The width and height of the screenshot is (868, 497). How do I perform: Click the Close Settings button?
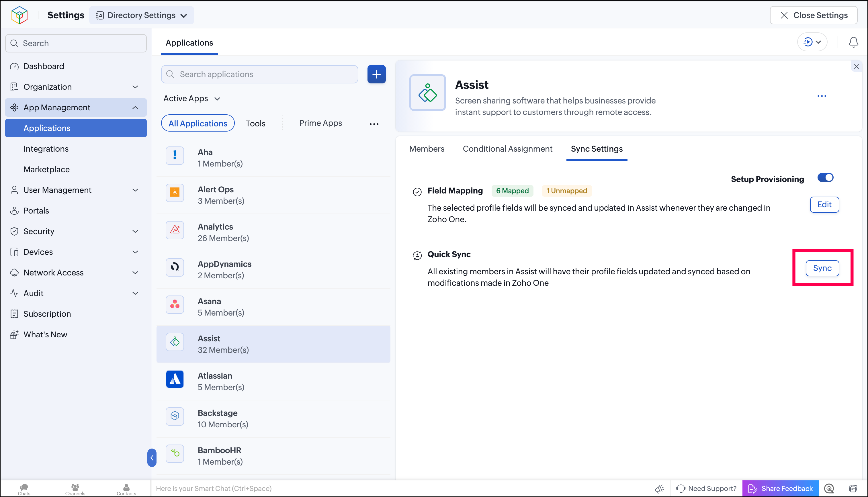[x=814, y=15]
